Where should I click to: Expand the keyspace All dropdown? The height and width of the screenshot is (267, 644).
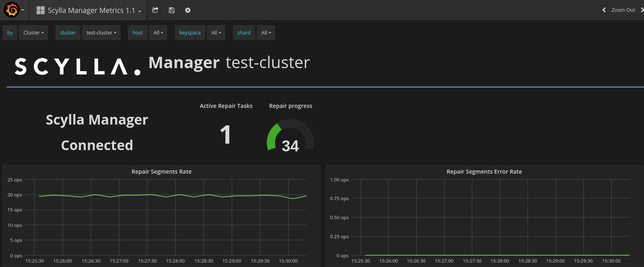216,33
